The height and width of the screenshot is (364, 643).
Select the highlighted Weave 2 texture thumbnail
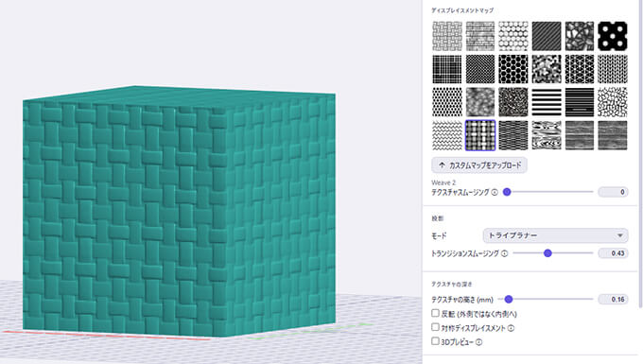click(x=480, y=135)
